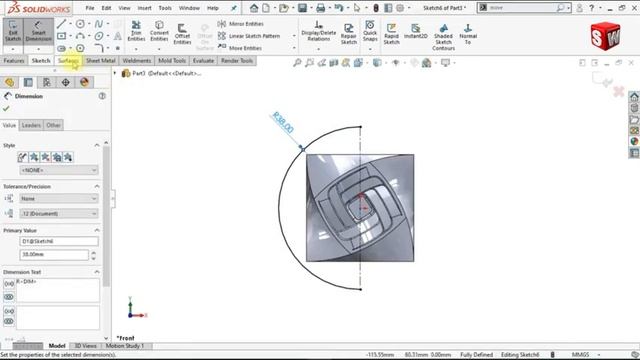Click Add Measured Value button in Dimension Text
This screenshot has height=360, width=640.
pyautogui.click(x=9, y=284)
